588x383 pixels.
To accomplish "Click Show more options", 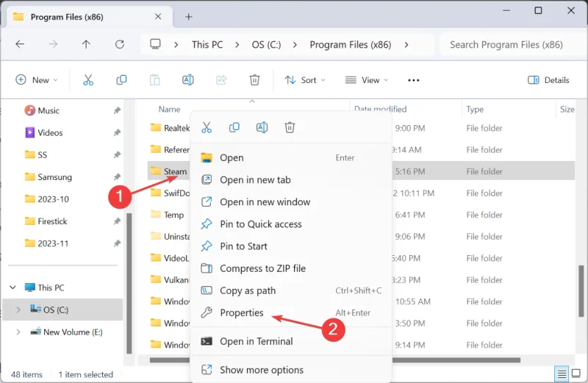I will pyautogui.click(x=290, y=370).
